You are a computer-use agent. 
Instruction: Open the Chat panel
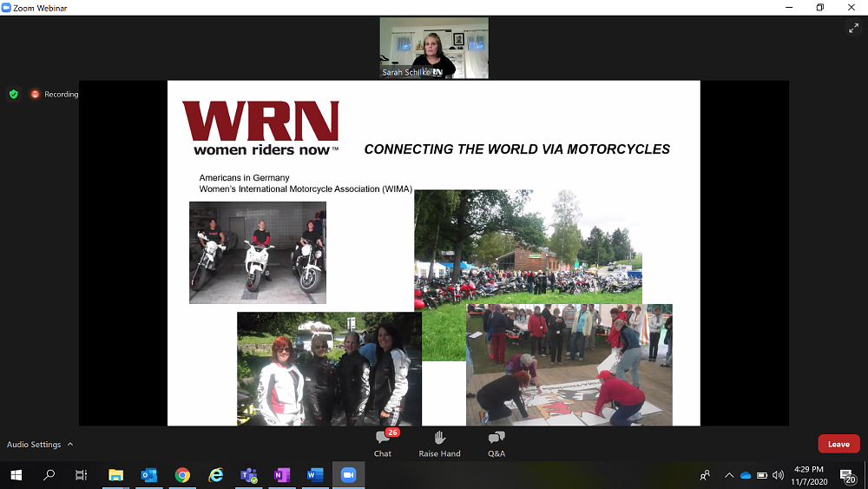[383, 444]
